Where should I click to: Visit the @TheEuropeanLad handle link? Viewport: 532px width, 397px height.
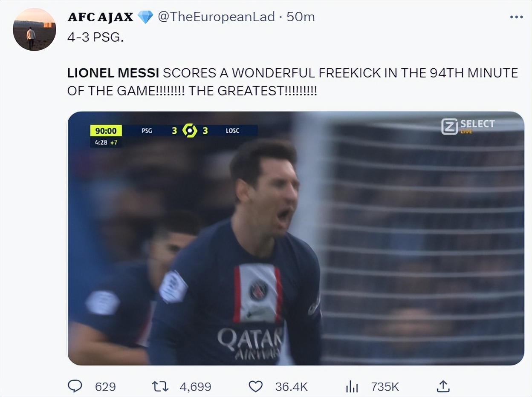(216, 17)
